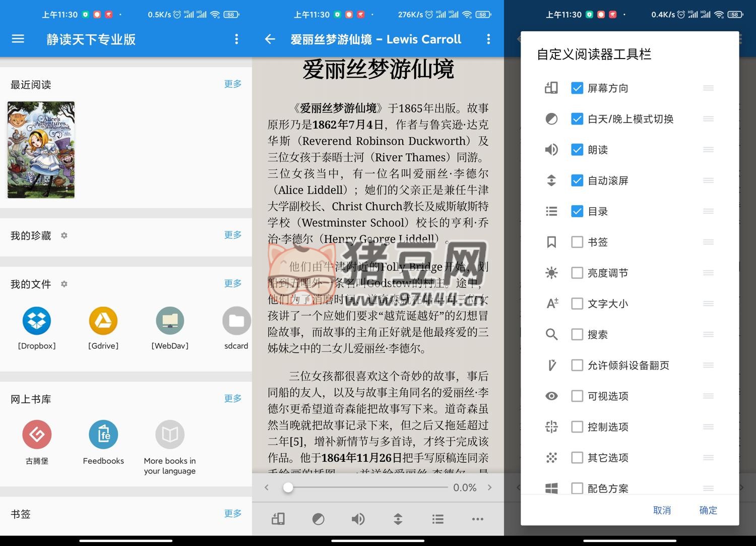Open the Feedbooks online library
The image size is (756, 546).
(x=103, y=435)
